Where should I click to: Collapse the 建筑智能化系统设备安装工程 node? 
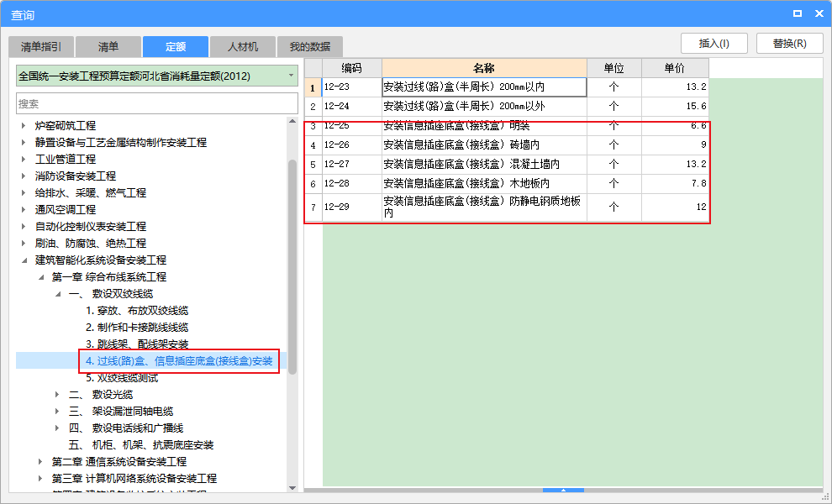24,260
